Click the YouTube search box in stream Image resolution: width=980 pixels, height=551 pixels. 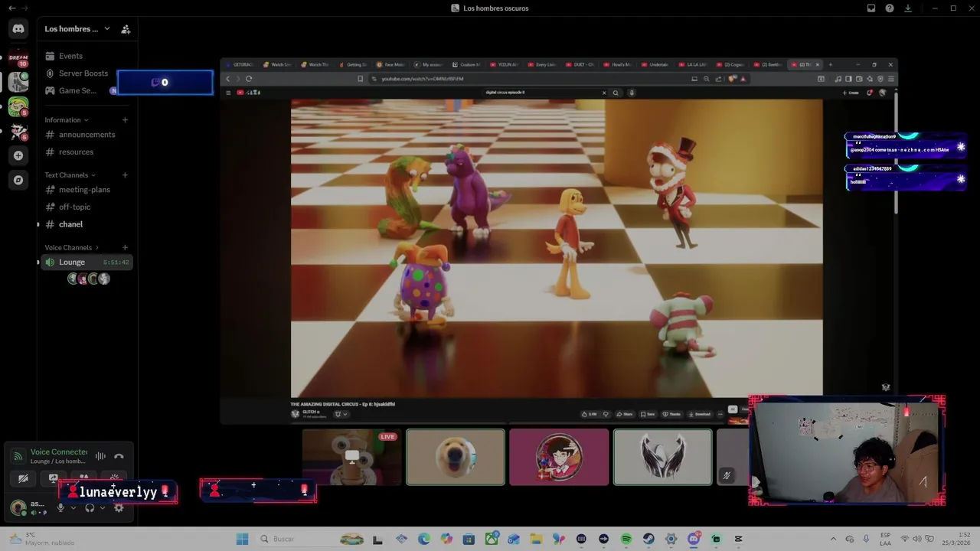coord(544,93)
